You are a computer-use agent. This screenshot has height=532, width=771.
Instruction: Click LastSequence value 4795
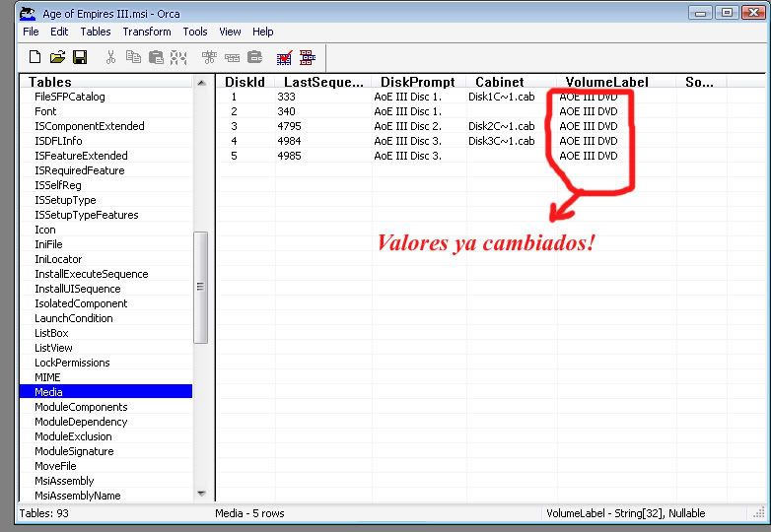click(x=289, y=126)
